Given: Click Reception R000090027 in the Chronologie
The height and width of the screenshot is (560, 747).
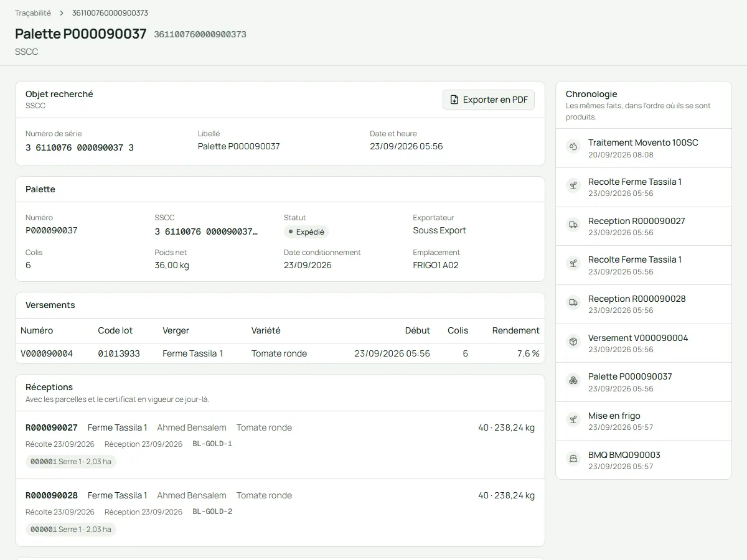Looking at the screenshot, I should point(644,226).
